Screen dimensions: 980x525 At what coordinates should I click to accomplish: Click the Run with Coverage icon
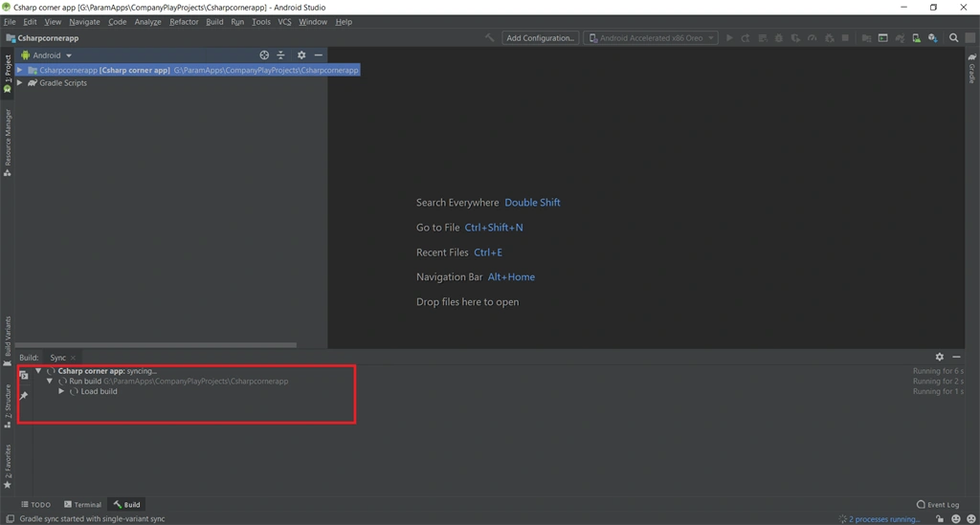(x=795, y=38)
